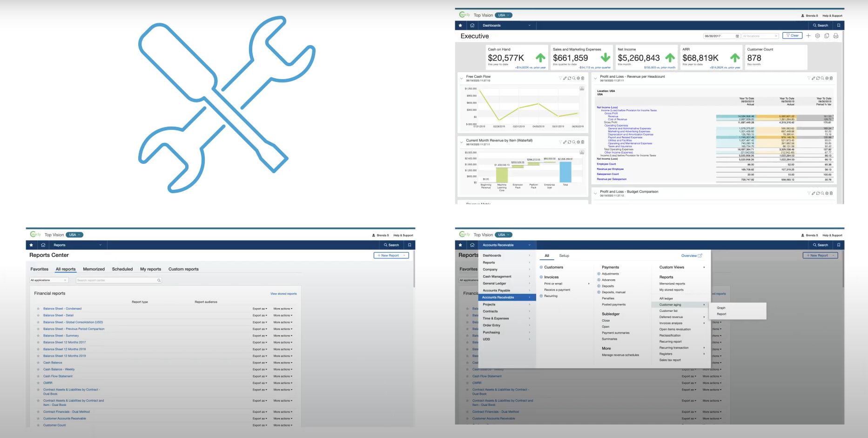Viewport: 868px width, 438px height.
Task: Open Export as for Balance Sheet - Condensed
Action: click(260, 309)
